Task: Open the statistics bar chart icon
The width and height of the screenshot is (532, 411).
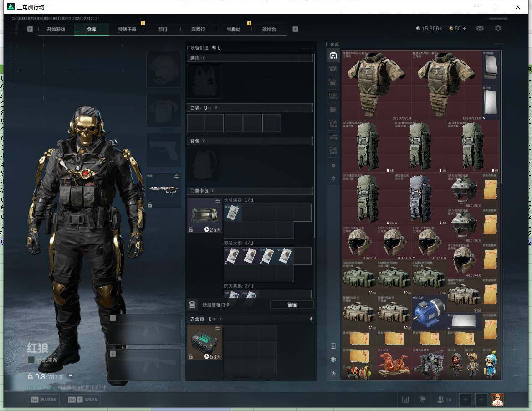Action: [405, 400]
